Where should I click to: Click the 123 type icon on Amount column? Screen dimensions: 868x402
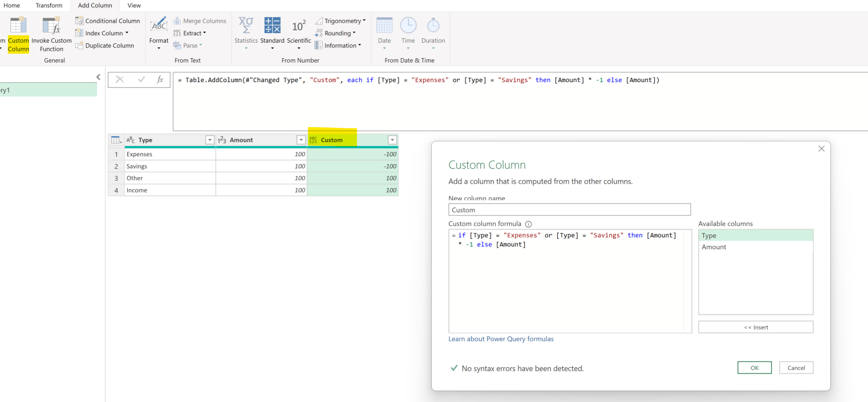(222, 140)
